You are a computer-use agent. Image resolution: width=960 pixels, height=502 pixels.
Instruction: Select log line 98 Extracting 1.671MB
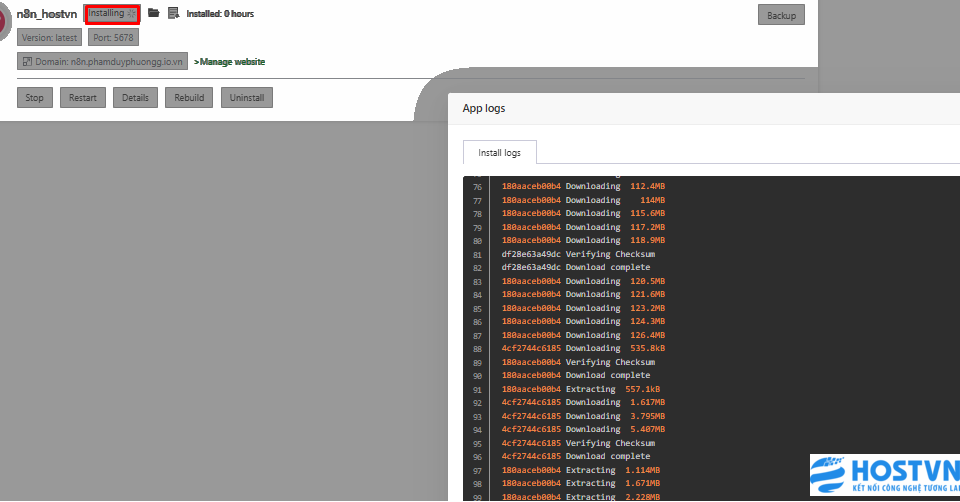pyautogui.click(x=581, y=482)
